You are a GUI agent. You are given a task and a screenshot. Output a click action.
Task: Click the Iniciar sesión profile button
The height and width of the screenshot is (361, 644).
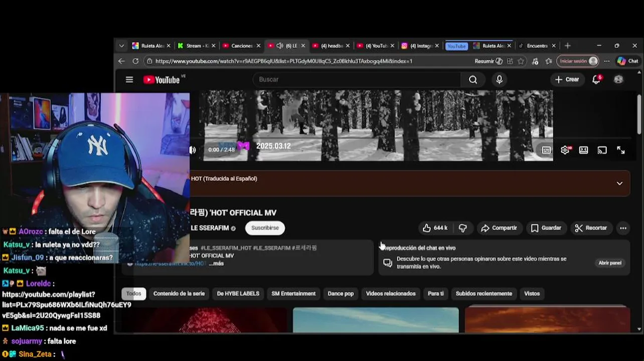click(x=578, y=61)
